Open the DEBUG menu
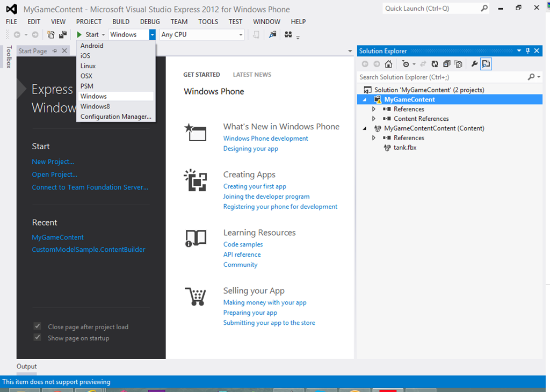 coord(150,21)
